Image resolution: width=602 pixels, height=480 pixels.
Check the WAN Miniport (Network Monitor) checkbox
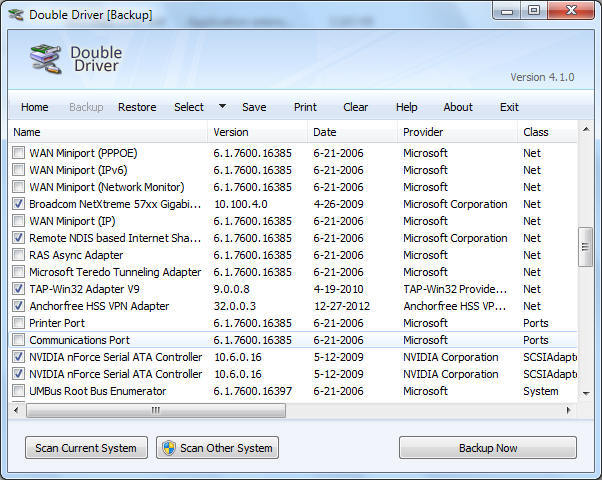pyautogui.click(x=18, y=187)
